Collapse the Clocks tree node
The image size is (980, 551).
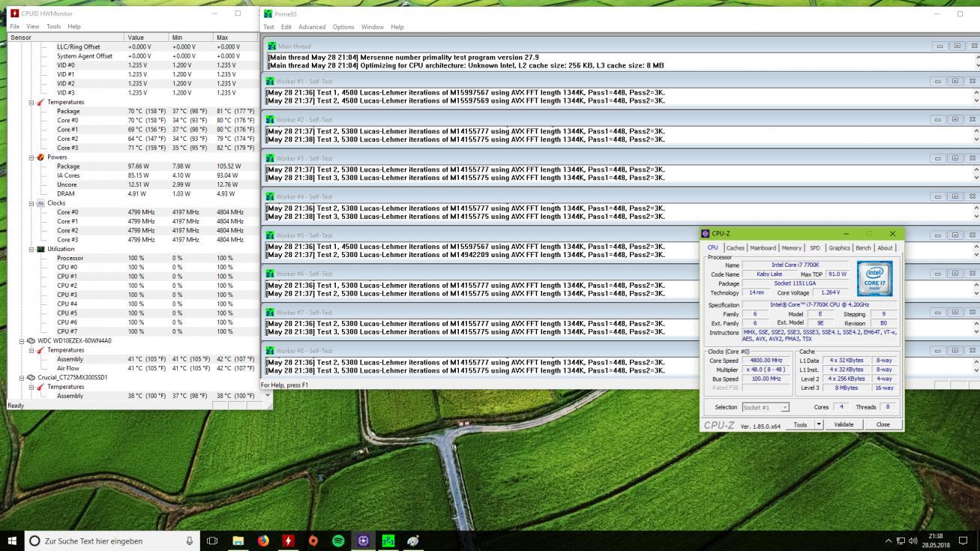click(31, 203)
